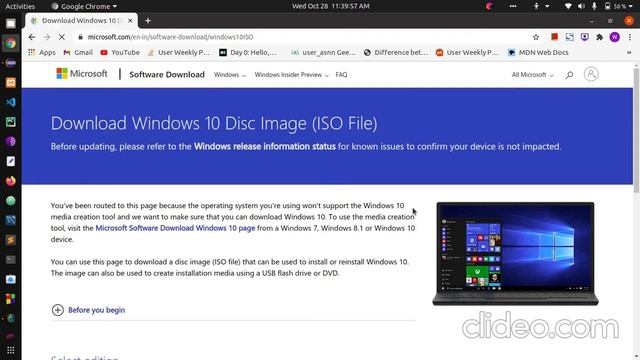This screenshot has height=360, width=640.
Task: Expand the Windows Insider Preview dropdown
Action: tap(291, 75)
